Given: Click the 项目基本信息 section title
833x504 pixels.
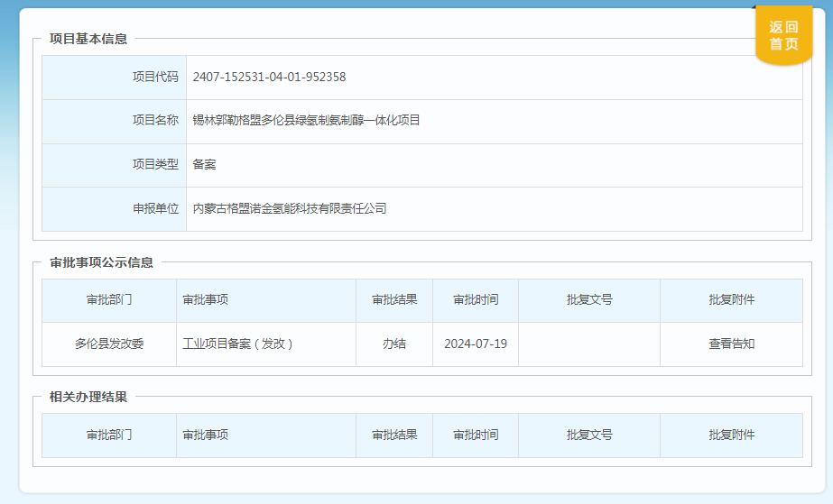Looking at the screenshot, I should click(x=88, y=39).
